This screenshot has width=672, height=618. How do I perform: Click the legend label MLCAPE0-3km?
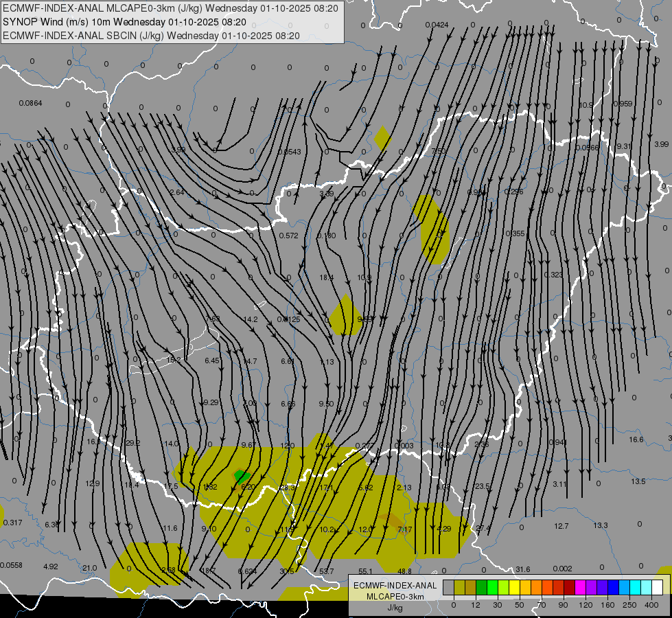pos(395,597)
